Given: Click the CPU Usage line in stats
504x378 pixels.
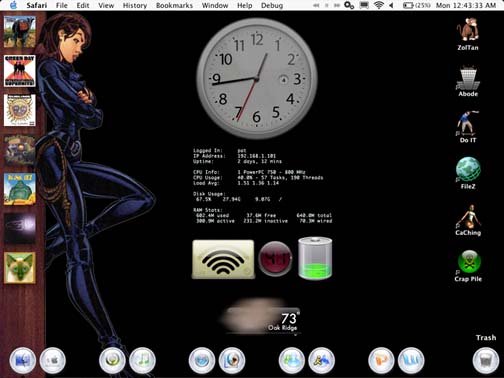Looking at the screenshot, I should pyautogui.click(x=258, y=177).
